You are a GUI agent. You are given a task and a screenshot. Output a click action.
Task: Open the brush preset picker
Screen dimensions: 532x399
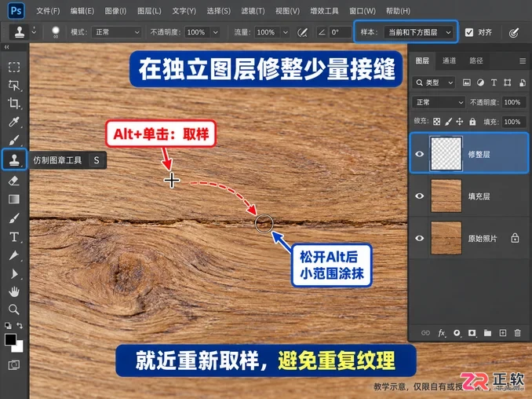tap(56, 32)
